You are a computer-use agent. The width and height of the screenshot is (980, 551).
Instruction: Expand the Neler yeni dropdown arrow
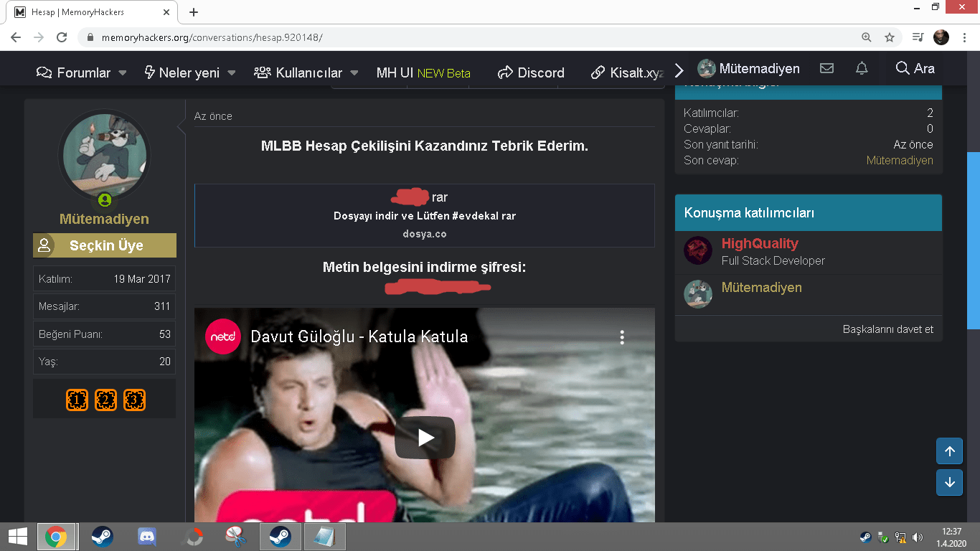[232, 72]
